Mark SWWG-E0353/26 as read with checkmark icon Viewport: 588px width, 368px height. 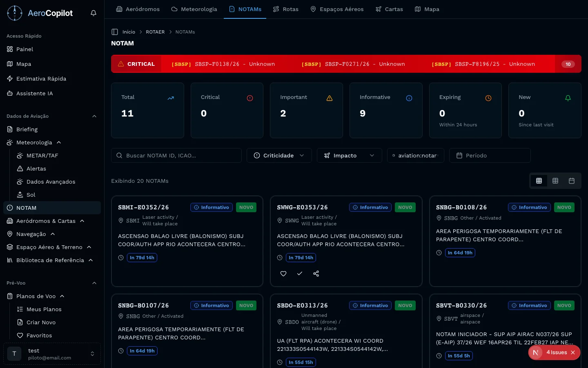300,274
